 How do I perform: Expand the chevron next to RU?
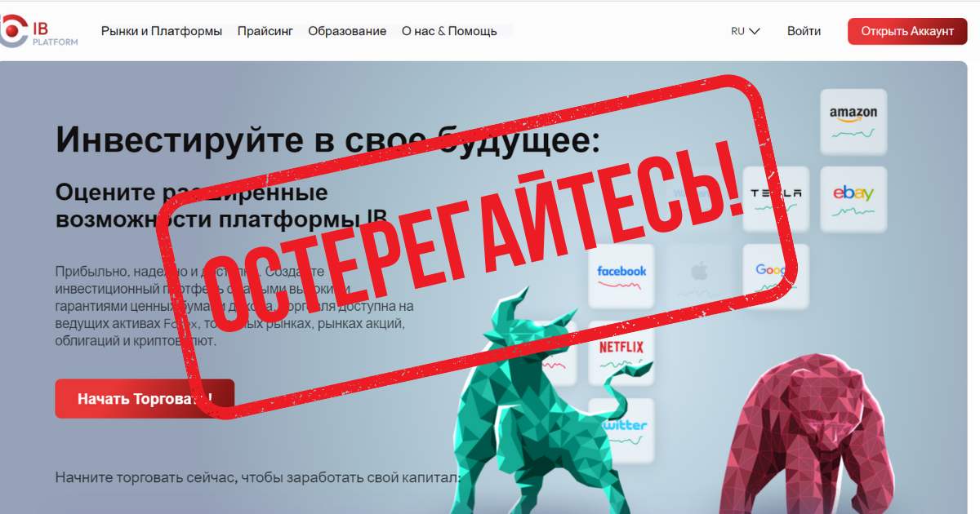pos(755,32)
